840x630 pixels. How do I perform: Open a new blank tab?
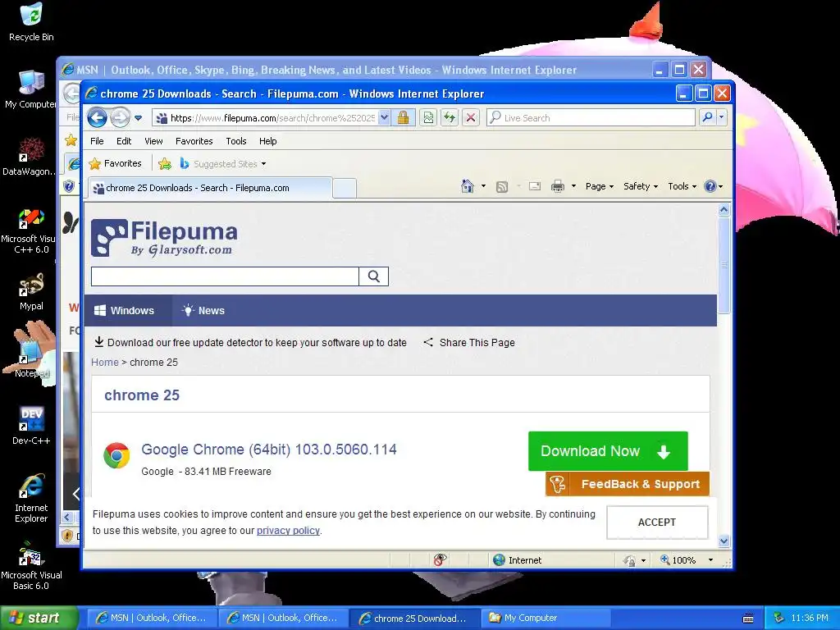[x=345, y=189]
